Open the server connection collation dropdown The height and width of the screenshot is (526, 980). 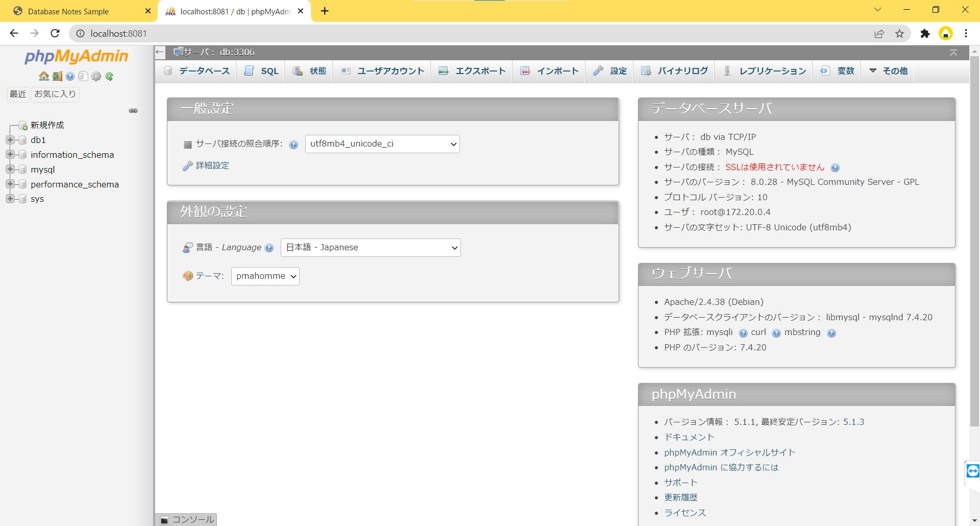(x=382, y=144)
